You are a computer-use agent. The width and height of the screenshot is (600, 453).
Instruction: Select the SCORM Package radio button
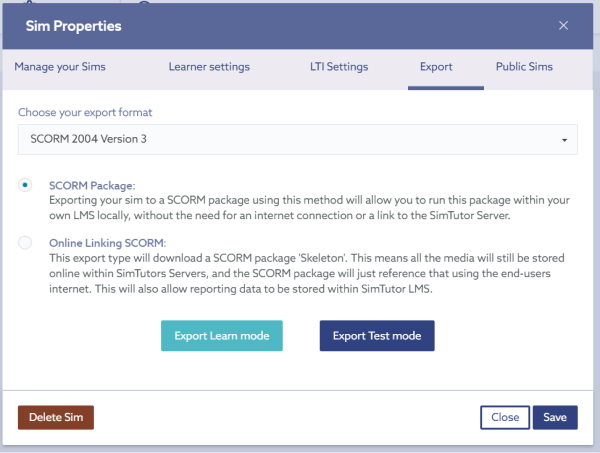[25, 185]
